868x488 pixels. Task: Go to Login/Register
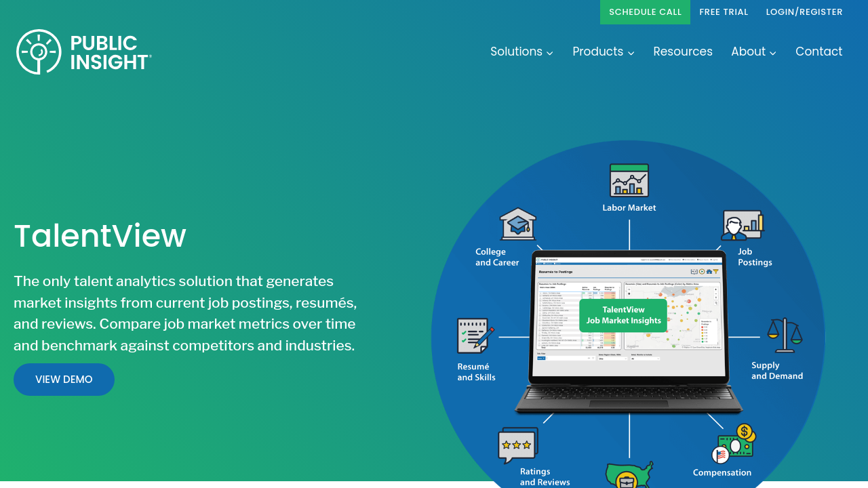[x=804, y=12]
